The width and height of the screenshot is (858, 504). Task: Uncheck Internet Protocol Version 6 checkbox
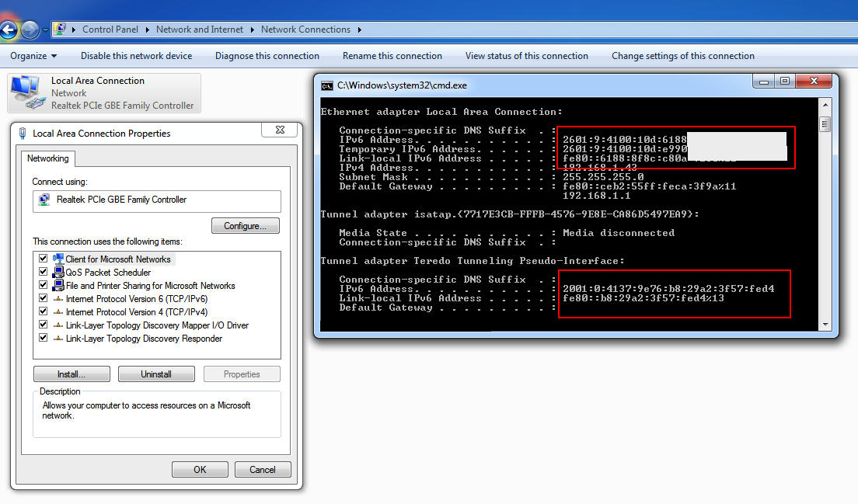click(44, 298)
